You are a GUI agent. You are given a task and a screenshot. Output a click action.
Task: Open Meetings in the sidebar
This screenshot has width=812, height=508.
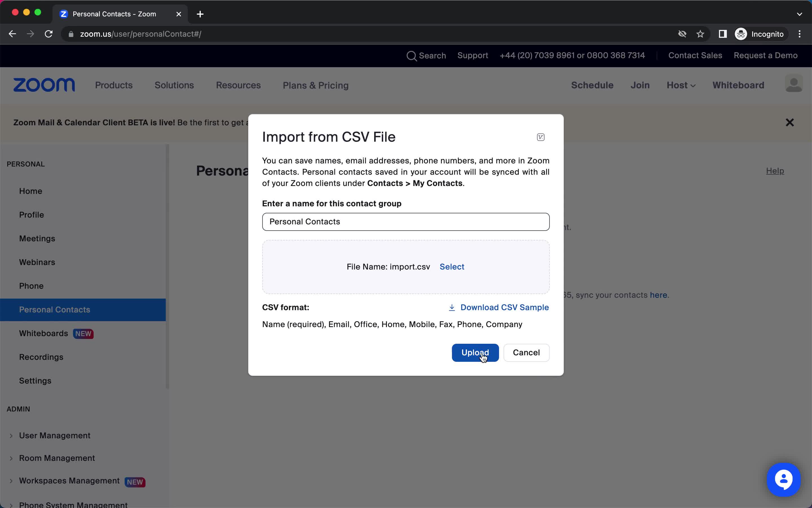[x=37, y=238]
